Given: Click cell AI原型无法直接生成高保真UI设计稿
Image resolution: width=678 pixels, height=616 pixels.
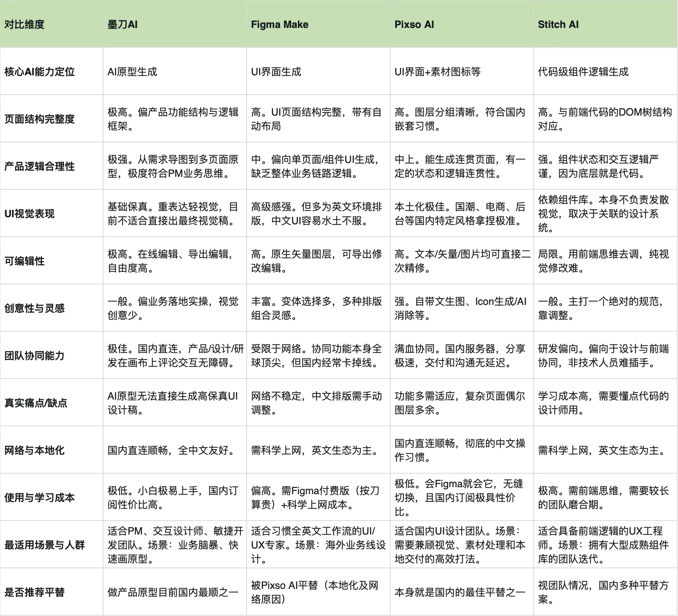Looking at the screenshot, I should pos(175,403).
